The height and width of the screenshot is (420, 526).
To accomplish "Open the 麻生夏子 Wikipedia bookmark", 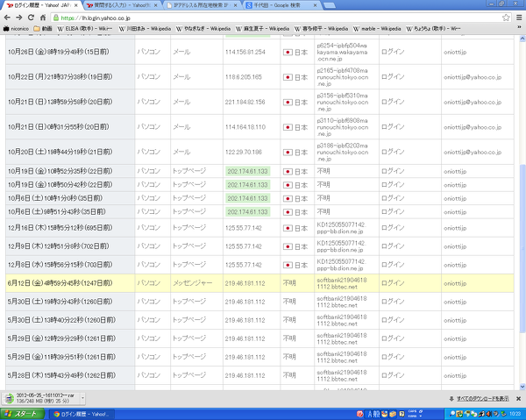I will 262,29.
